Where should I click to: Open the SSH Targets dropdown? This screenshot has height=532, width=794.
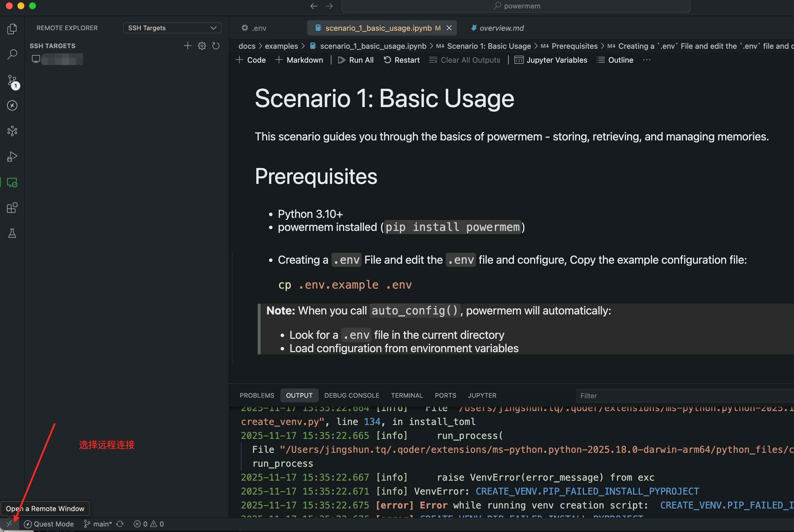[x=172, y=28]
